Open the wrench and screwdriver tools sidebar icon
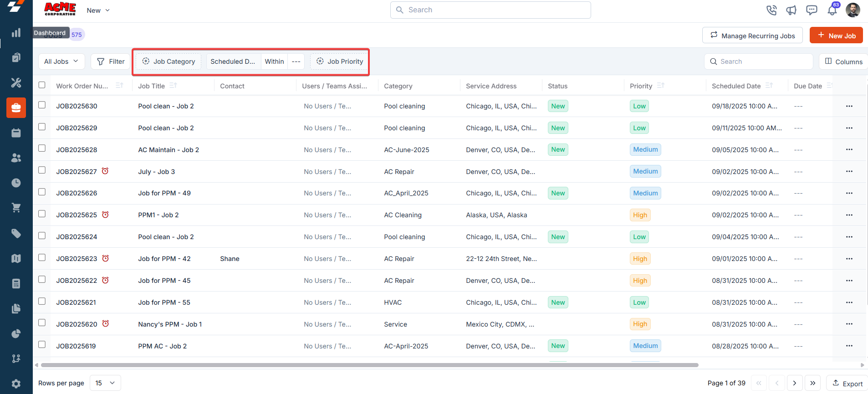 [x=16, y=83]
